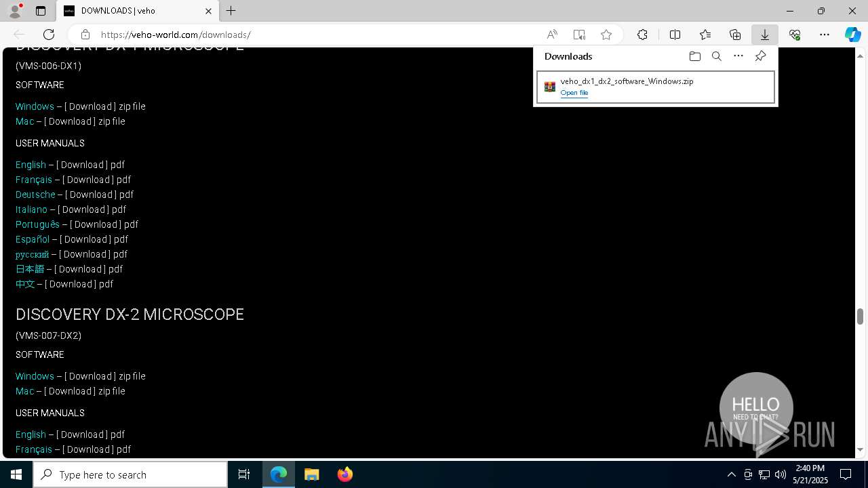Open the notification center

[x=846, y=474]
